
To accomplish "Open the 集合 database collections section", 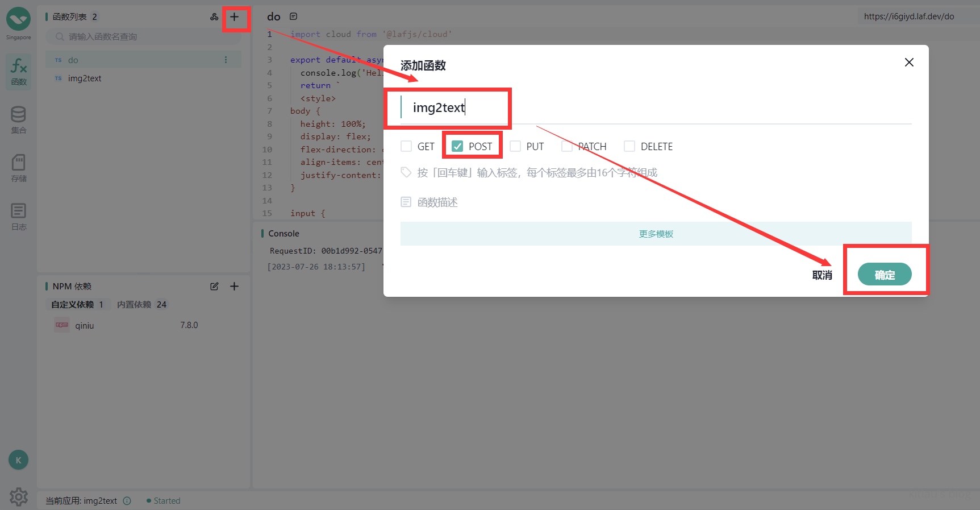I will [x=19, y=119].
